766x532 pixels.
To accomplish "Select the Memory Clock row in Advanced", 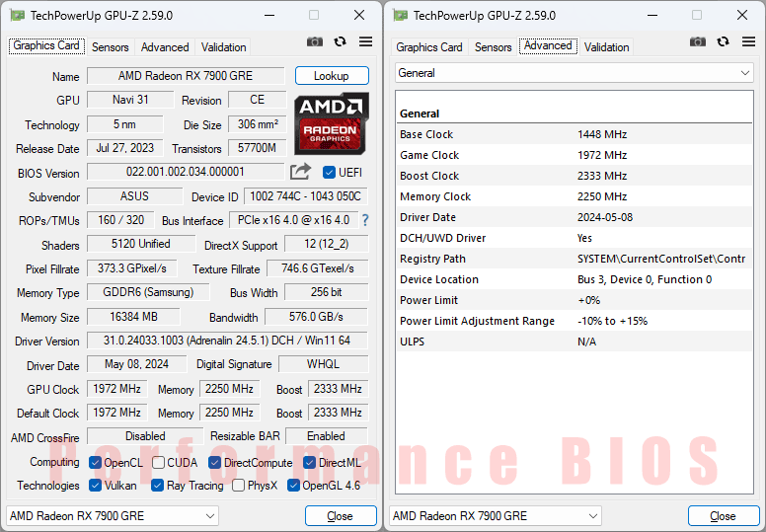I will coord(574,196).
